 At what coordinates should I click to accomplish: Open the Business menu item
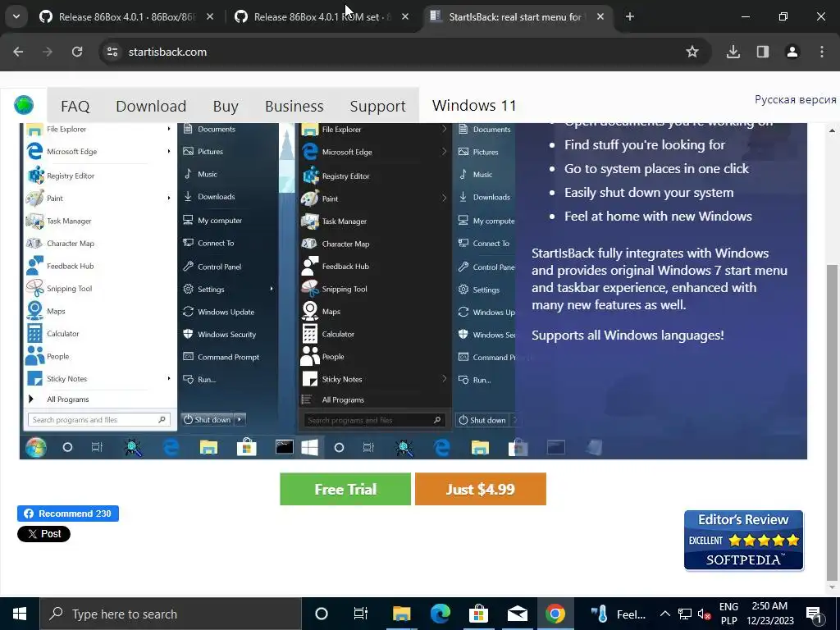point(294,106)
